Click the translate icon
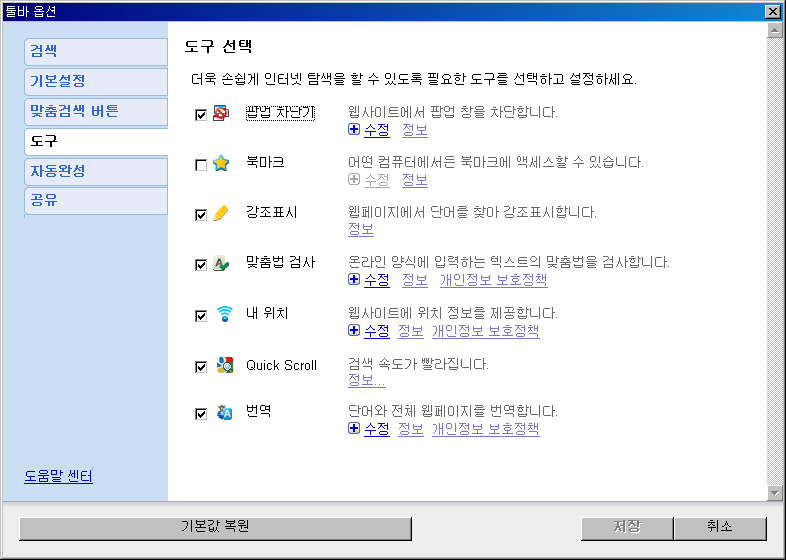This screenshot has height=560, width=786. click(x=225, y=412)
